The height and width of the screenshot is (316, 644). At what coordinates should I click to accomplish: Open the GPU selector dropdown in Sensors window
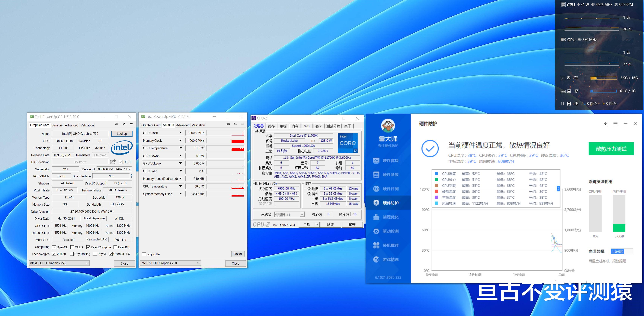(170, 263)
